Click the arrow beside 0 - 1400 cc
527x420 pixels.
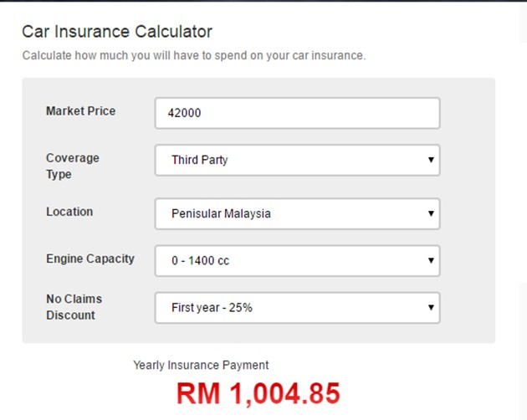(x=431, y=260)
